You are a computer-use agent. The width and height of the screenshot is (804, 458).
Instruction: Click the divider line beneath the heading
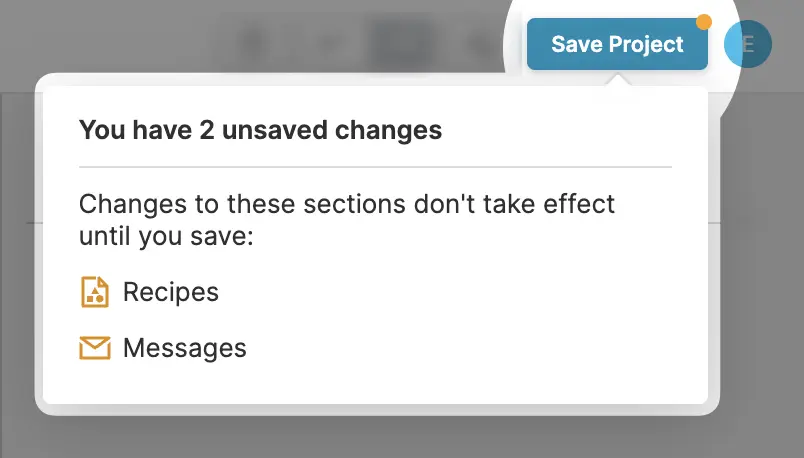pos(375,166)
